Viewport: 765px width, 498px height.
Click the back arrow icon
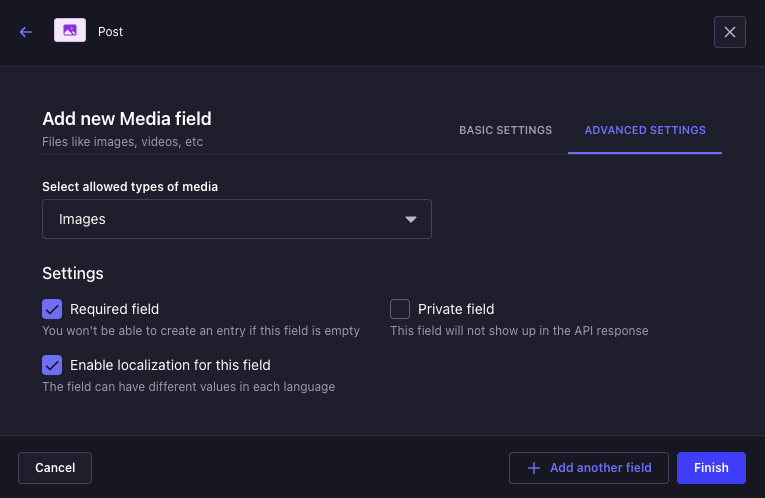click(x=26, y=32)
